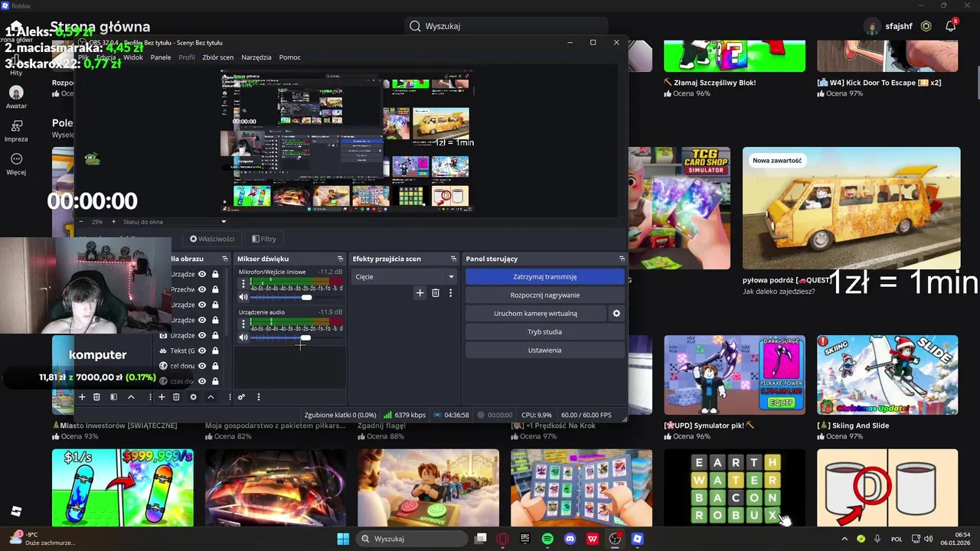Screen dimensions: 980x551
Task: Mute Mikrofon/Wejście liniowe
Action: coord(243,297)
